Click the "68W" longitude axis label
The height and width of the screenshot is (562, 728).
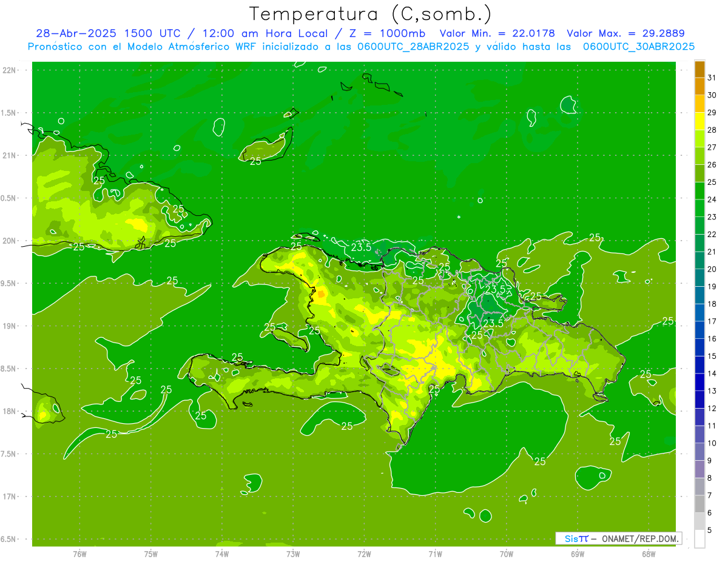point(649,554)
